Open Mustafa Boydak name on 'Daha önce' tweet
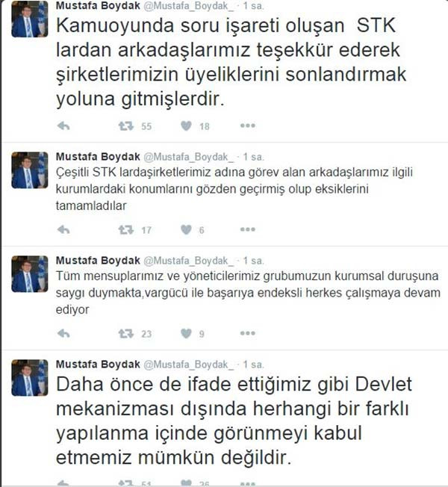The height and width of the screenshot is (487, 448). point(98,364)
